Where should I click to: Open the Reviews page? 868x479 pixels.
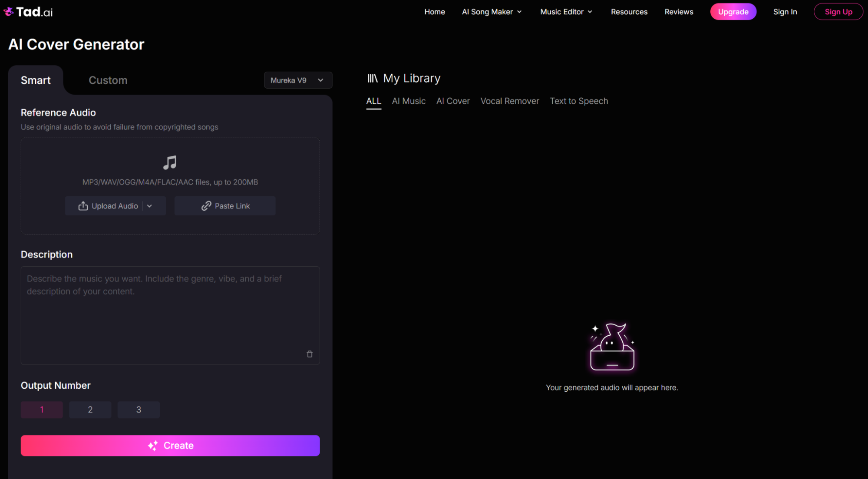click(x=679, y=12)
